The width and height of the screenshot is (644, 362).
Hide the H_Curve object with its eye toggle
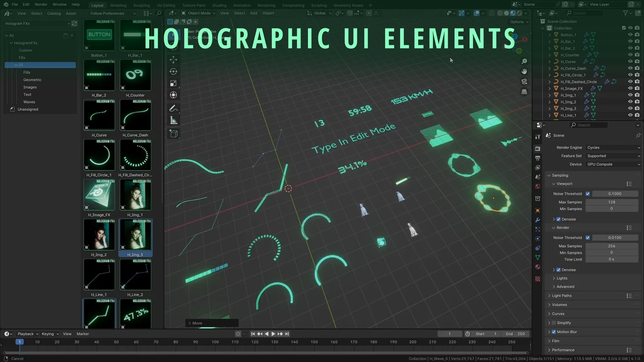click(630, 62)
